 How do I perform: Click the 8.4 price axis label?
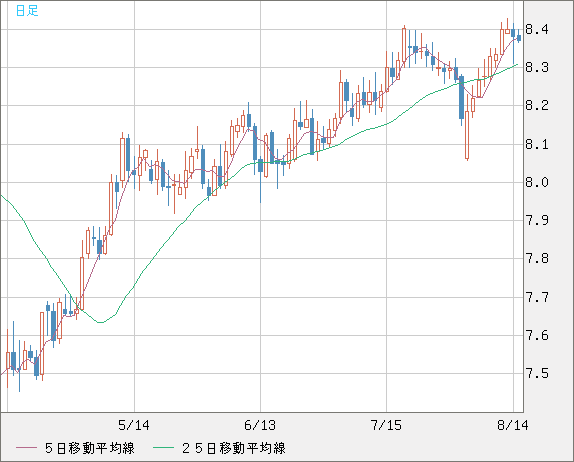[x=537, y=29]
